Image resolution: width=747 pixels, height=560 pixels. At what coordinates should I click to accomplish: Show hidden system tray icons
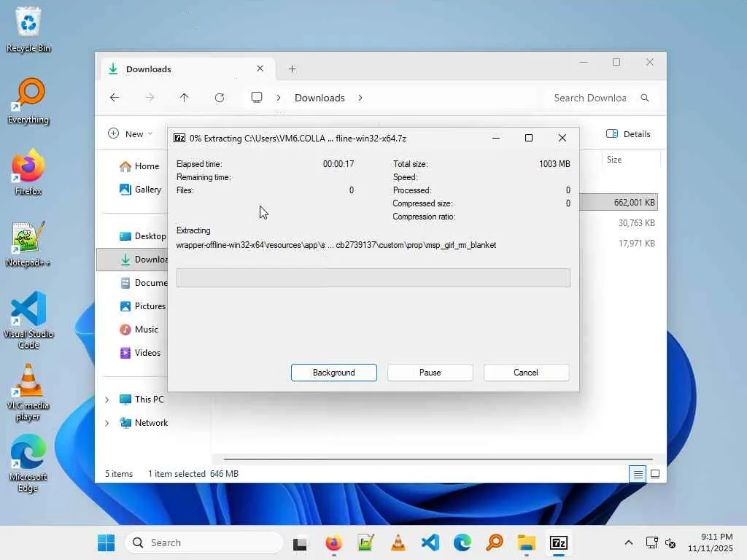628,542
